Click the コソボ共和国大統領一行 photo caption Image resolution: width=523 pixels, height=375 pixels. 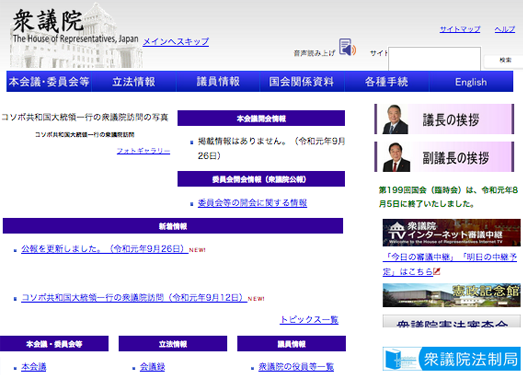click(85, 134)
